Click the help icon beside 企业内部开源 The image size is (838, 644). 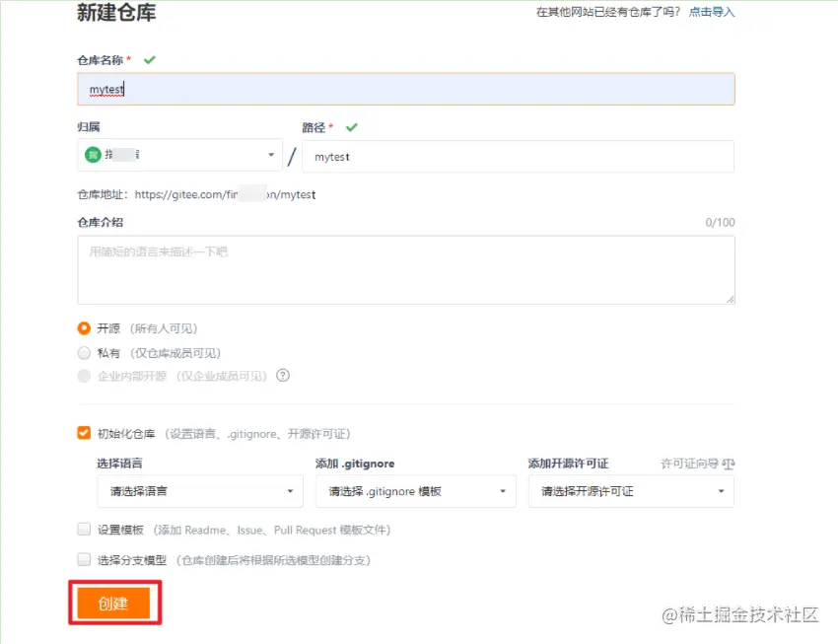[283, 375]
